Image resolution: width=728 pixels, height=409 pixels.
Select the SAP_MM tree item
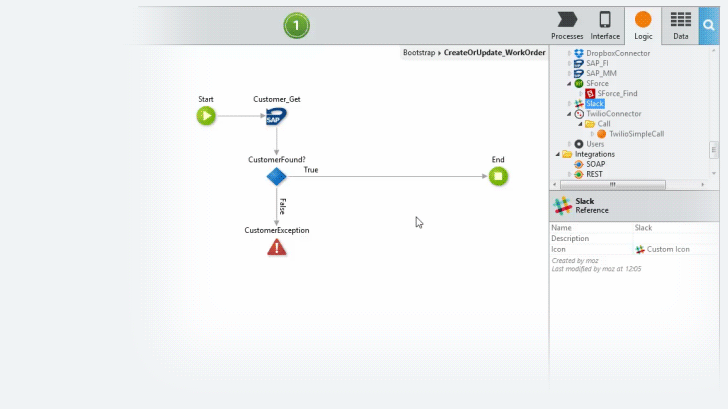tap(601, 73)
